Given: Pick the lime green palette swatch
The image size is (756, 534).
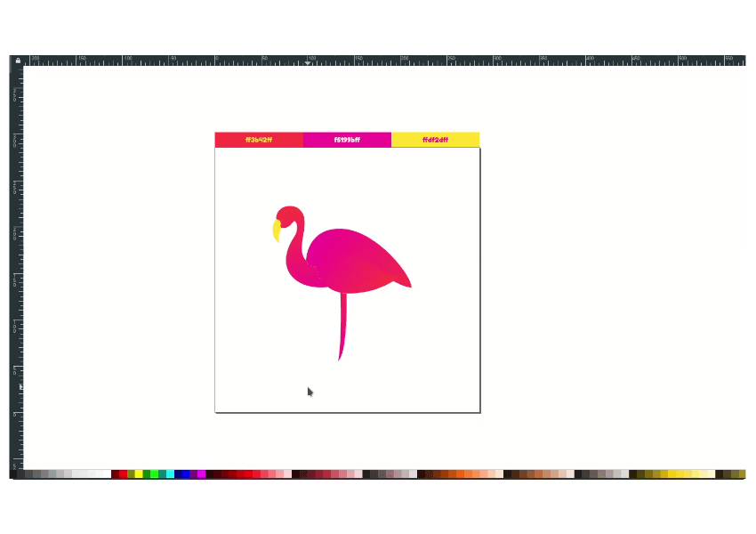Looking at the screenshot, I should (x=154, y=474).
